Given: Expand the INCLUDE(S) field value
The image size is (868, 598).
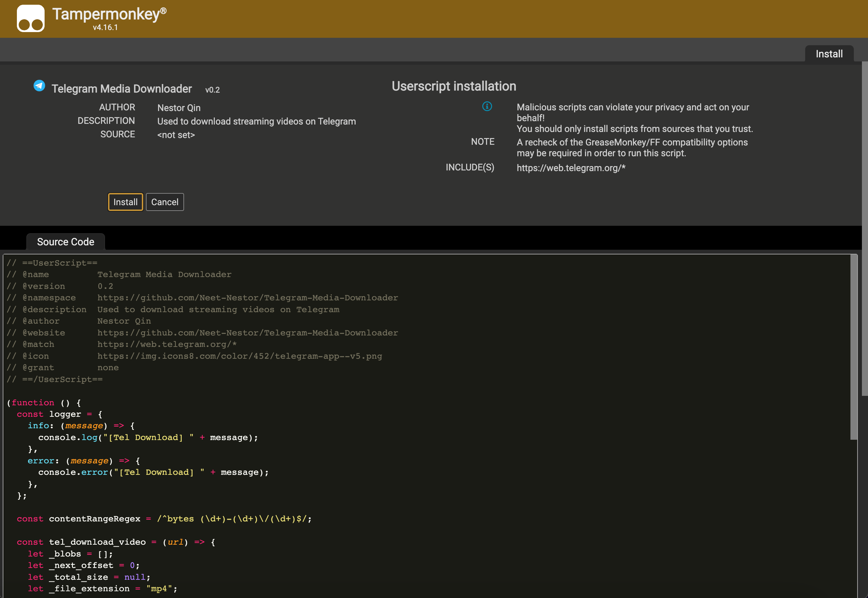Looking at the screenshot, I should click(570, 167).
